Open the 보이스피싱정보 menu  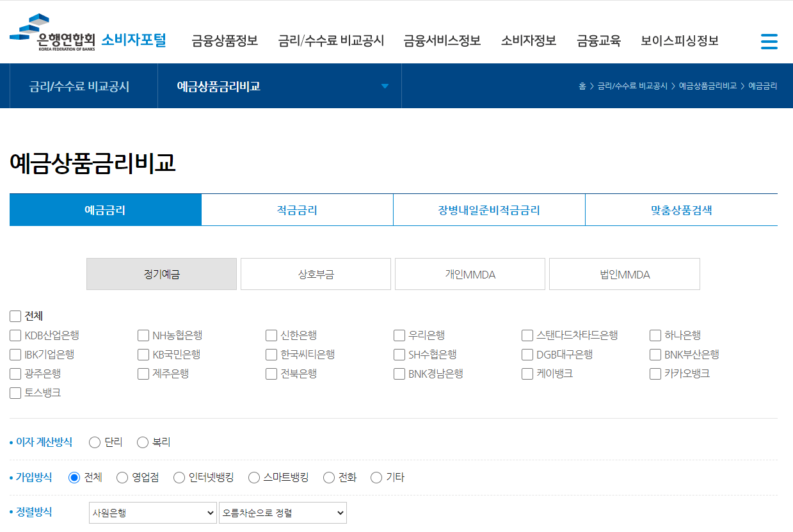point(680,40)
